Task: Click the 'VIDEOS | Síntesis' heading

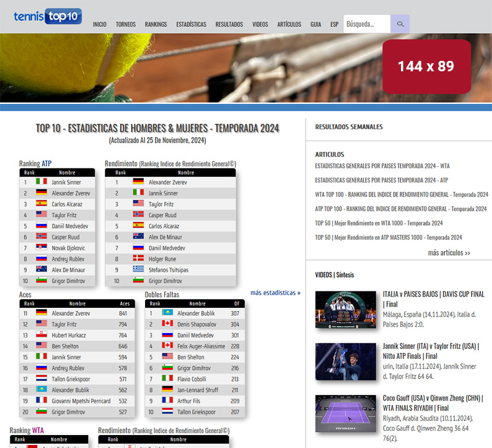Action: click(335, 275)
